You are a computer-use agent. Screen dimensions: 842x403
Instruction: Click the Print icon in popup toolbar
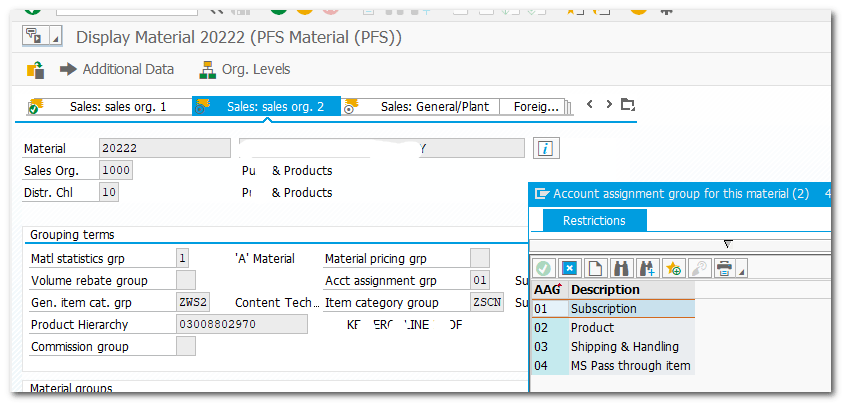(723, 268)
